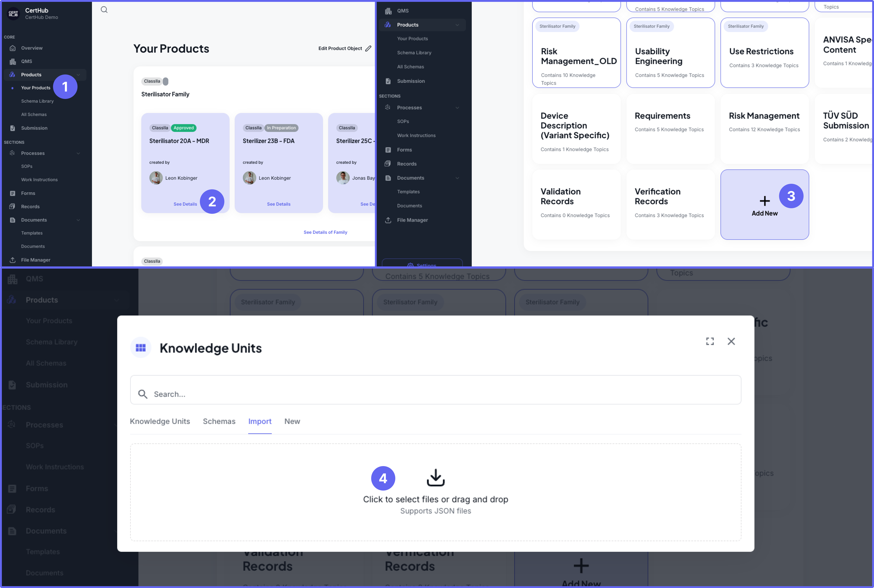
Task: Open Overview from the left sidebar
Action: [32, 48]
